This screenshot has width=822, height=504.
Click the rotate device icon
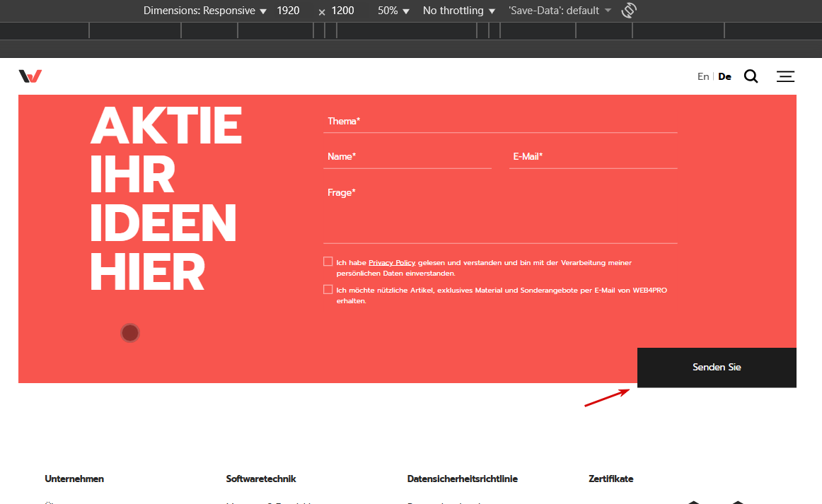coord(629,11)
